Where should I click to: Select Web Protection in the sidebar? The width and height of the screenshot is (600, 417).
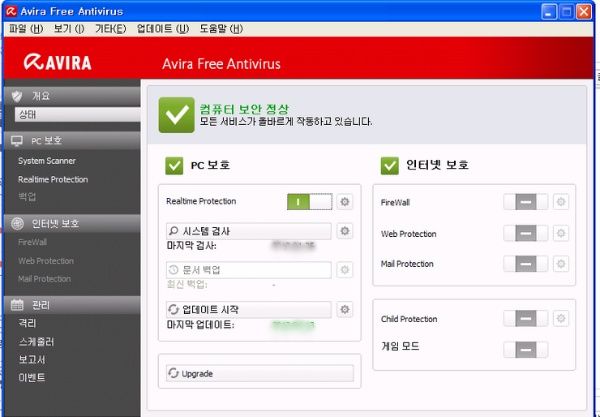pyautogui.click(x=46, y=261)
